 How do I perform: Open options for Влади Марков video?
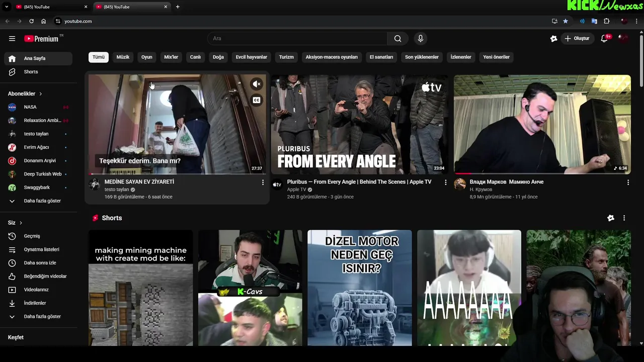(628, 183)
